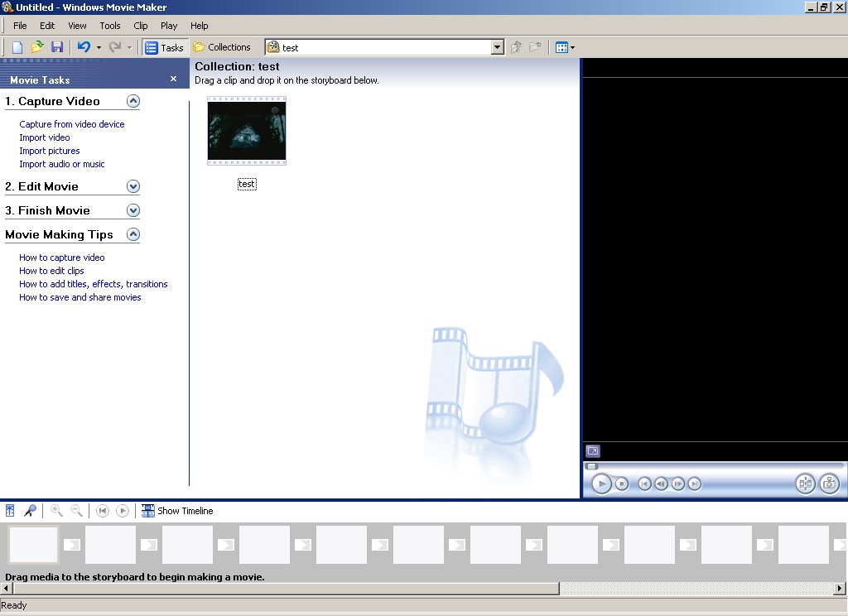Click the full screen preview icon
Image resolution: width=848 pixels, height=616 pixels.
pos(593,451)
